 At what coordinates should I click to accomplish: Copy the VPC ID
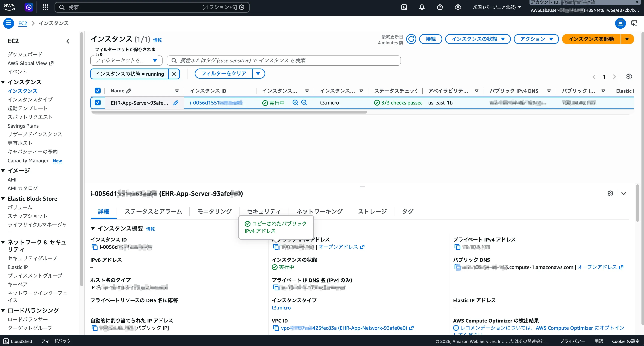(x=276, y=328)
